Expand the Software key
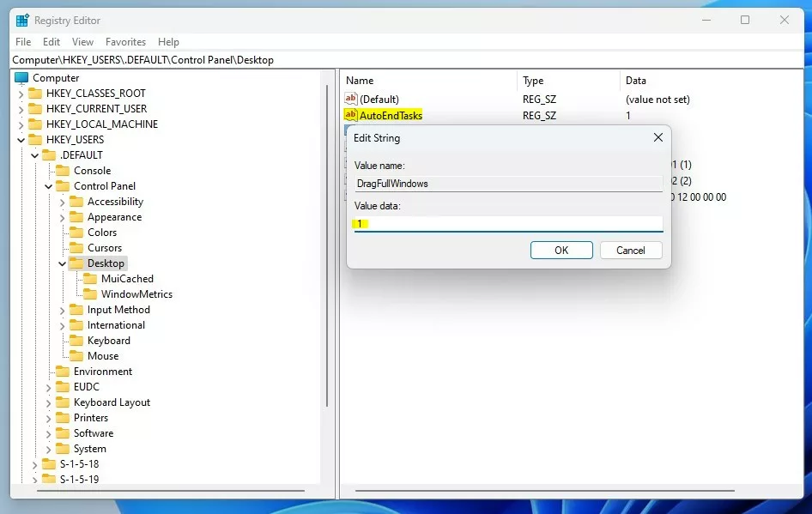Viewport: 812px width, 514px height. [x=48, y=434]
